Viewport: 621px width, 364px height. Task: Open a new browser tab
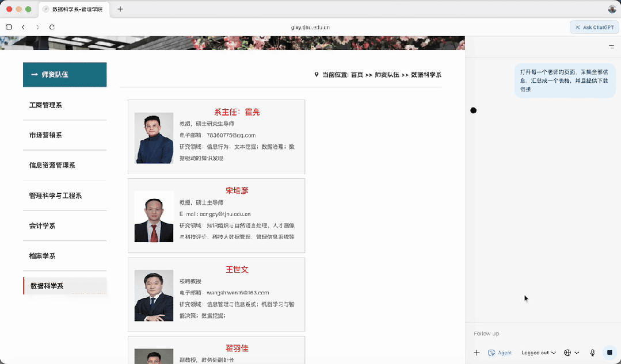(x=120, y=9)
